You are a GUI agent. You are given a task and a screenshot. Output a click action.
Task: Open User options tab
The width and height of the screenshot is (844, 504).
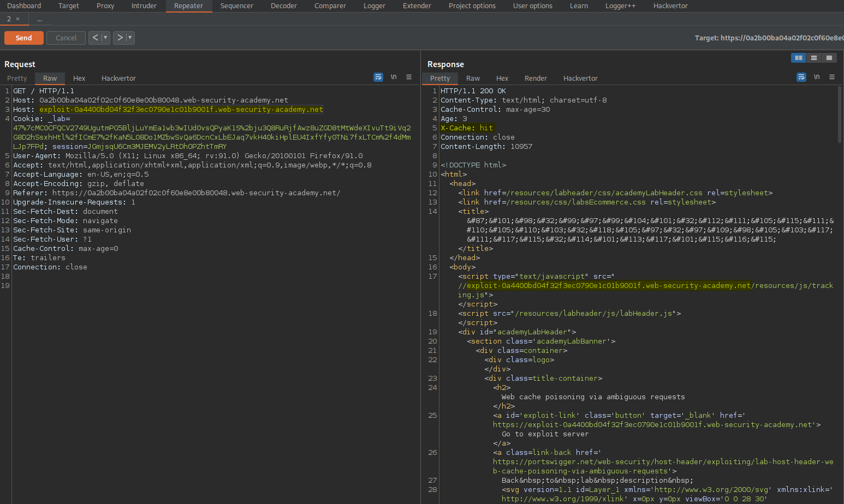[x=533, y=5]
